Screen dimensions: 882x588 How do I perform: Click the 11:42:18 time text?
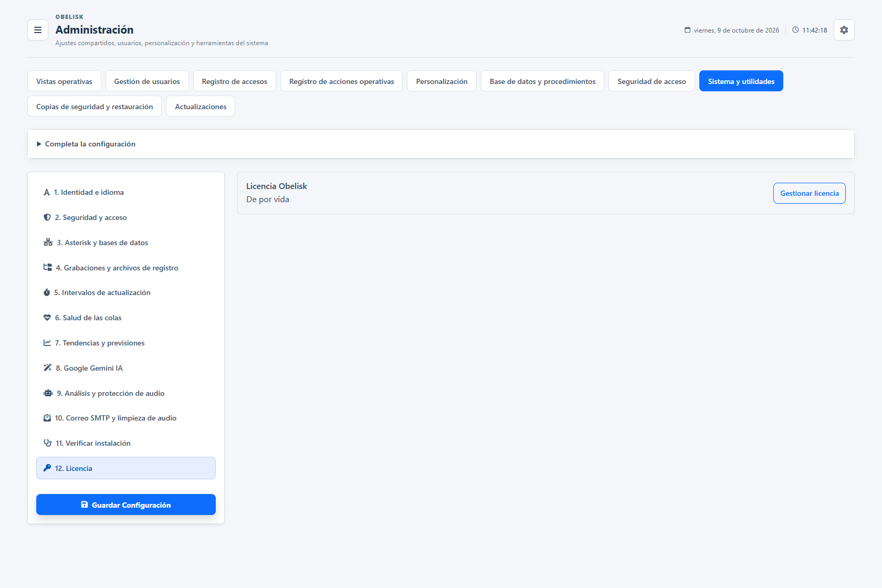pyautogui.click(x=815, y=30)
